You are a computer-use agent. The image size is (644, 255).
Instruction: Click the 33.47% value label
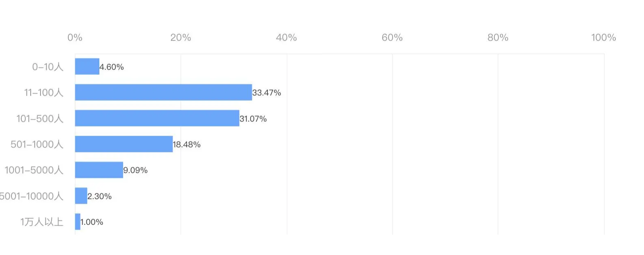tap(267, 93)
